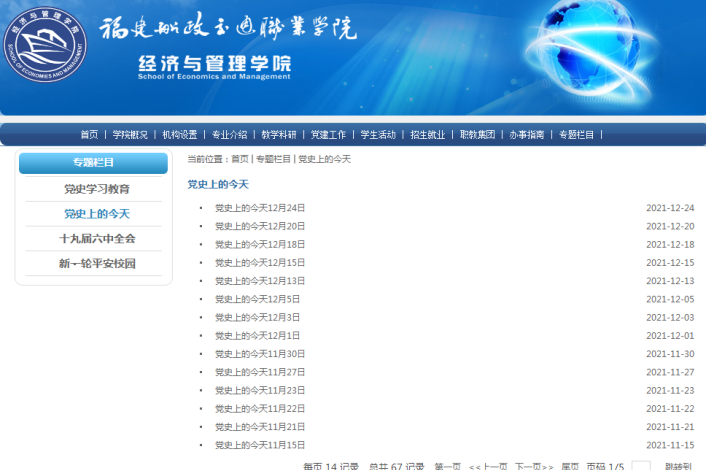Select 专业介绍 from the navigation bar
Image resolution: width=706 pixels, height=470 pixels.
click(229, 135)
